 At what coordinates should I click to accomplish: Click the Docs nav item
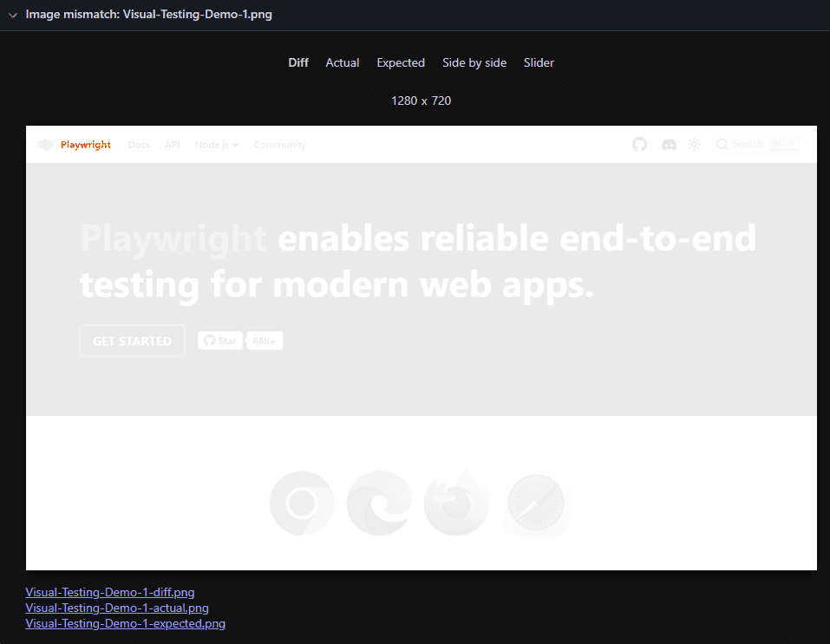tap(139, 145)
